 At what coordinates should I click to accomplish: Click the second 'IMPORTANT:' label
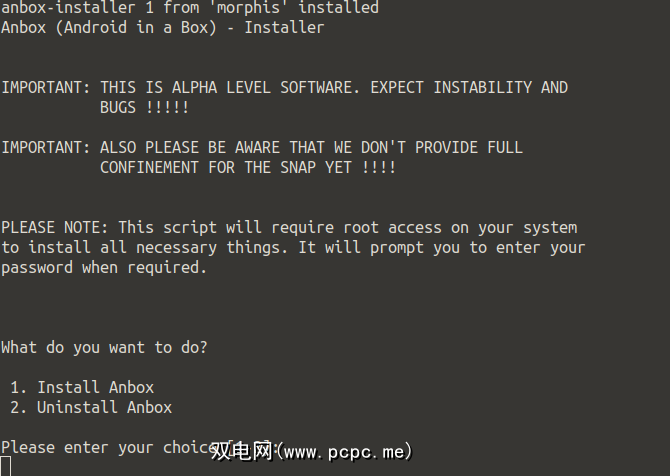45,147
